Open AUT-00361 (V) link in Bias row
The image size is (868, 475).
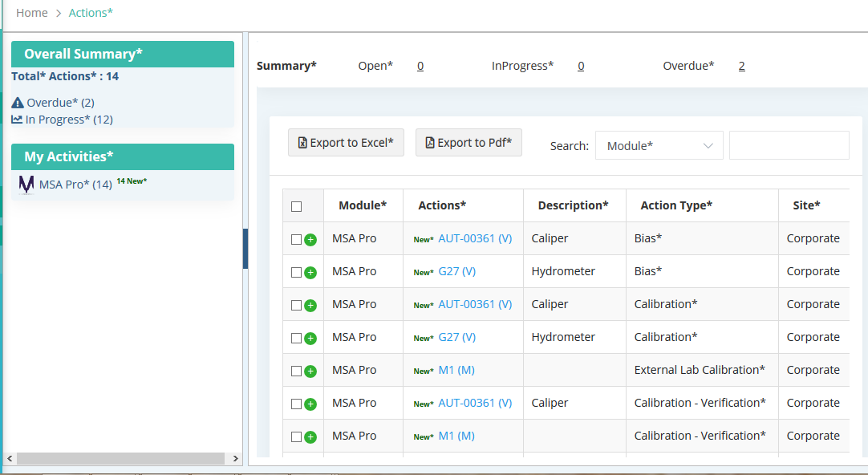tap(475, 238)
